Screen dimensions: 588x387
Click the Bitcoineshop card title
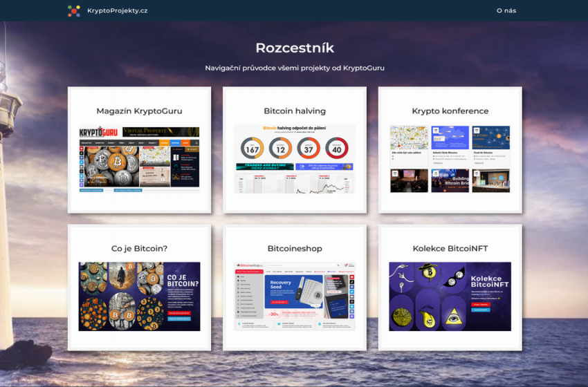click(x=295, y=248)
